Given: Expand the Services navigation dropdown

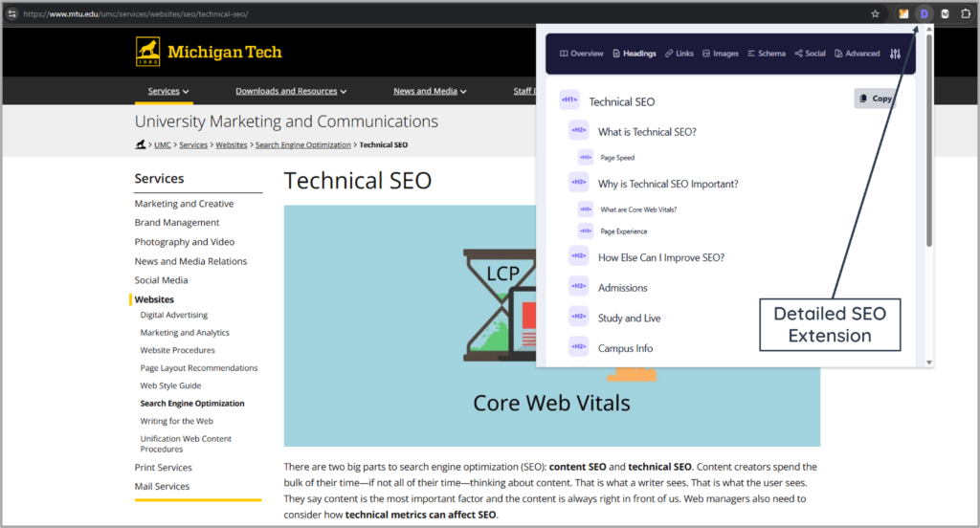Looking at the screenshot, I should pos(168,91).
